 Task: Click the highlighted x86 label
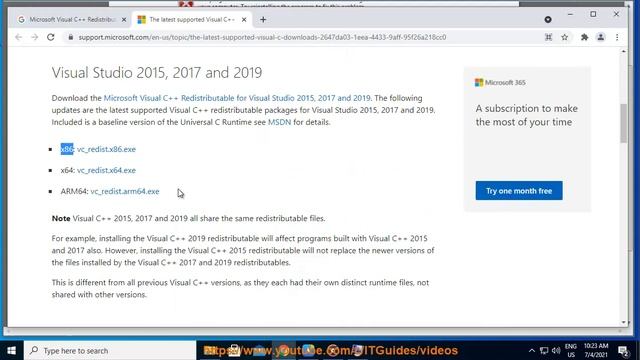click(x=67, y=149)
